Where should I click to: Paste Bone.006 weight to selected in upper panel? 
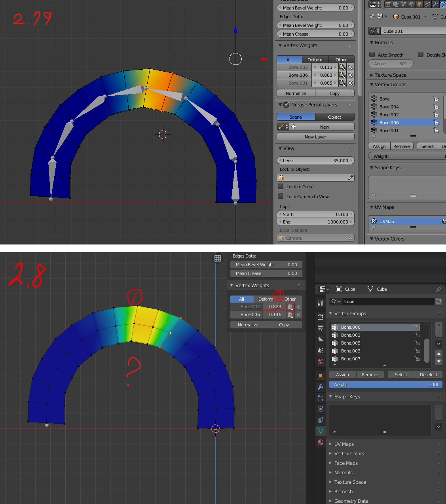(x=342, y=75)
